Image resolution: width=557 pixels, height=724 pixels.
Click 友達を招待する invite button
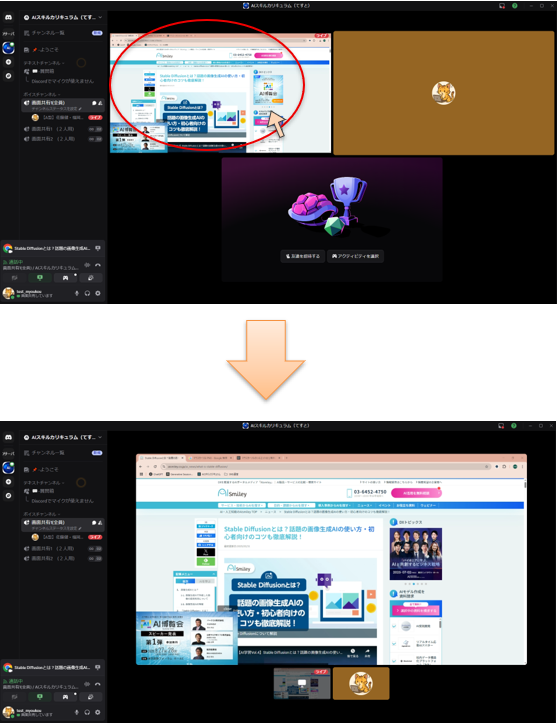coord(303,256)
